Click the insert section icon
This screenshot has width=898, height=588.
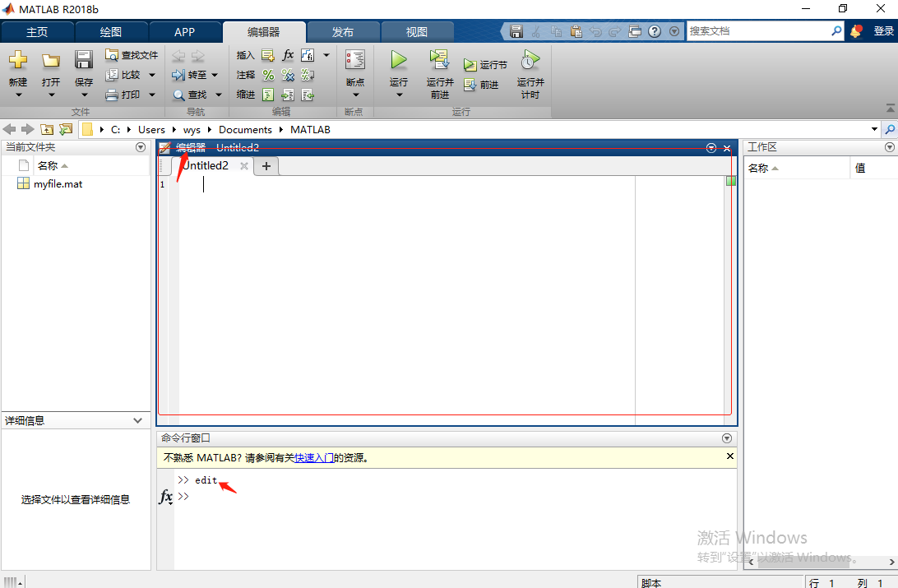[x=268, y=55]
